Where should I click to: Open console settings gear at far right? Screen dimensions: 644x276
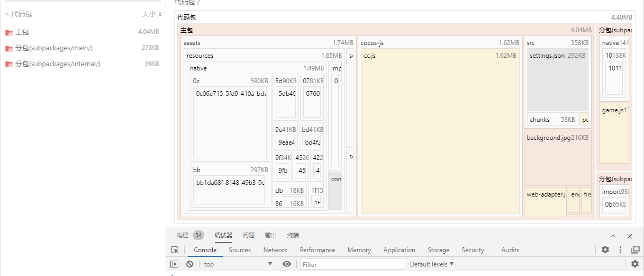[635, 264]
